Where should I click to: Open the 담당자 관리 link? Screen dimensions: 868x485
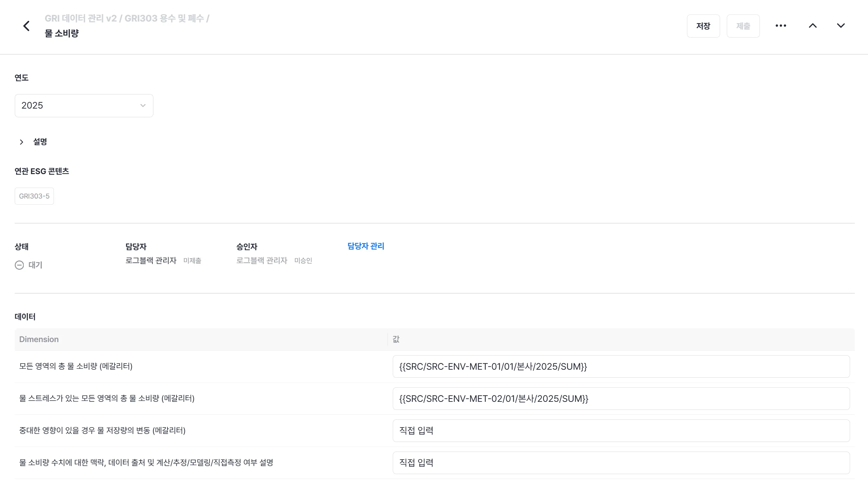[365, 246]
